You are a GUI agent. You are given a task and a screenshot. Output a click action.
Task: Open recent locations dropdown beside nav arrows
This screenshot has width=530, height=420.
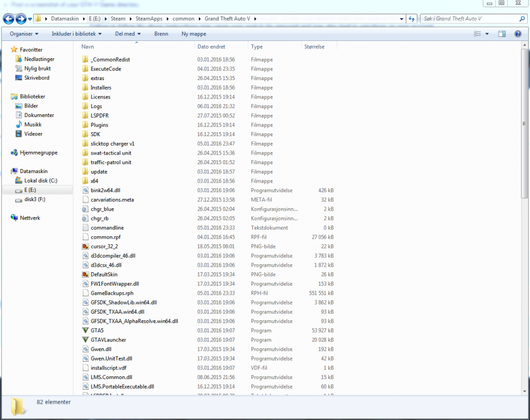coord(30,19)
